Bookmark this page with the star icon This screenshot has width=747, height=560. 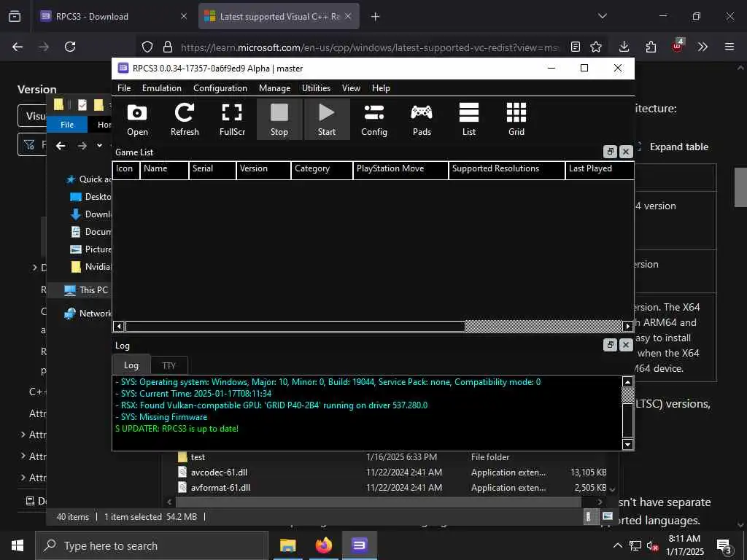point(596,47)
